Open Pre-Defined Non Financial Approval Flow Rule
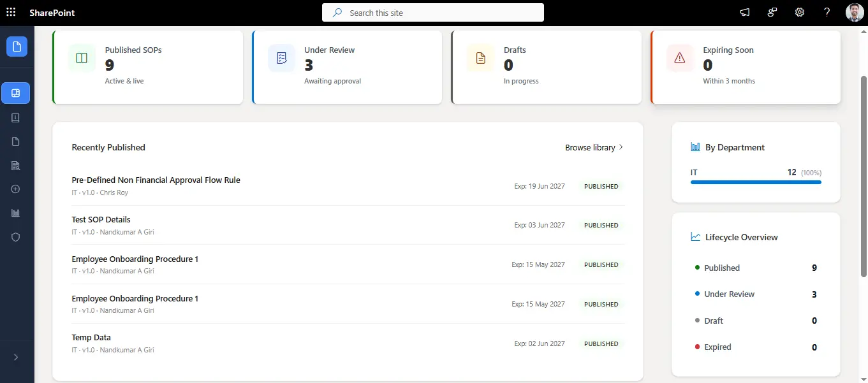The image size is (868, 383). click(x=156, y=180)
